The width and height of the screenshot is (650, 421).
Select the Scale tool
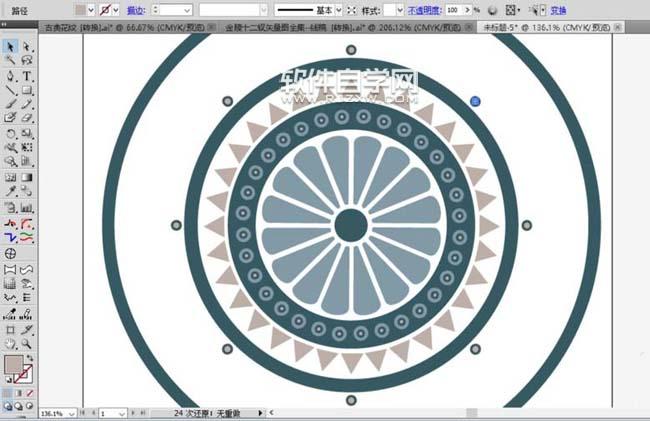coord(27,133)
